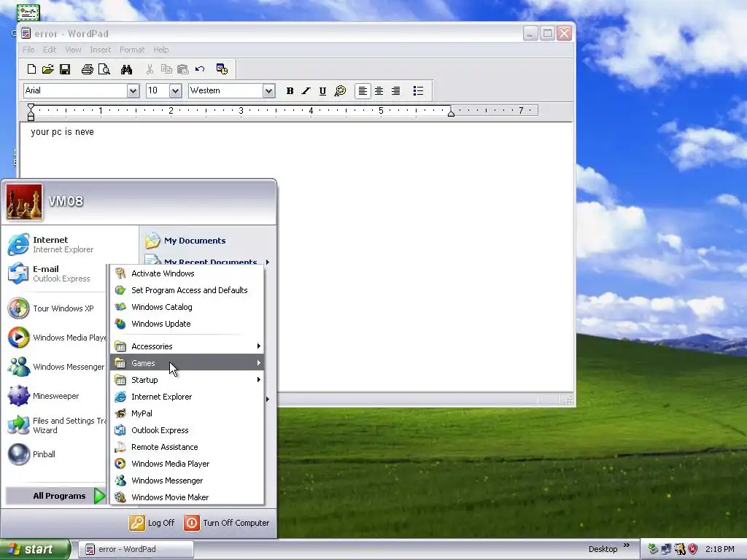Click the Start button on taskbar
747x560 pixels.
point(34,549)
